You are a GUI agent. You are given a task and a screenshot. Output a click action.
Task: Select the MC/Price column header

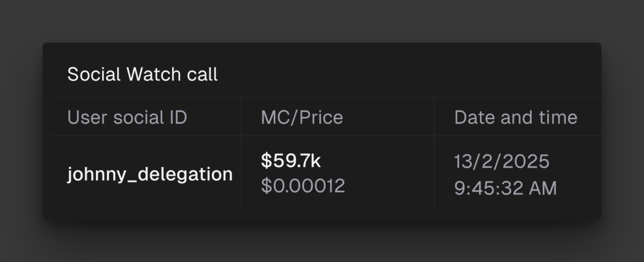[x=302, y=117]
